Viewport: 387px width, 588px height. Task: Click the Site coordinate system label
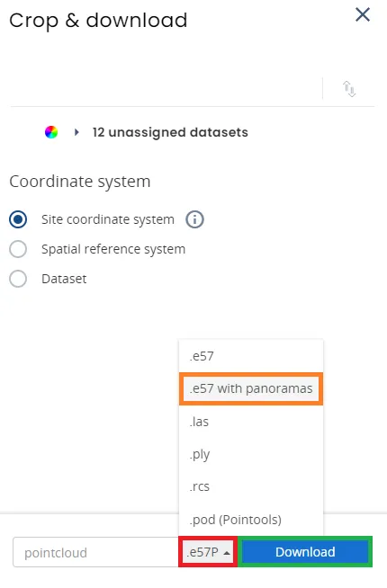tap(108, 219)
